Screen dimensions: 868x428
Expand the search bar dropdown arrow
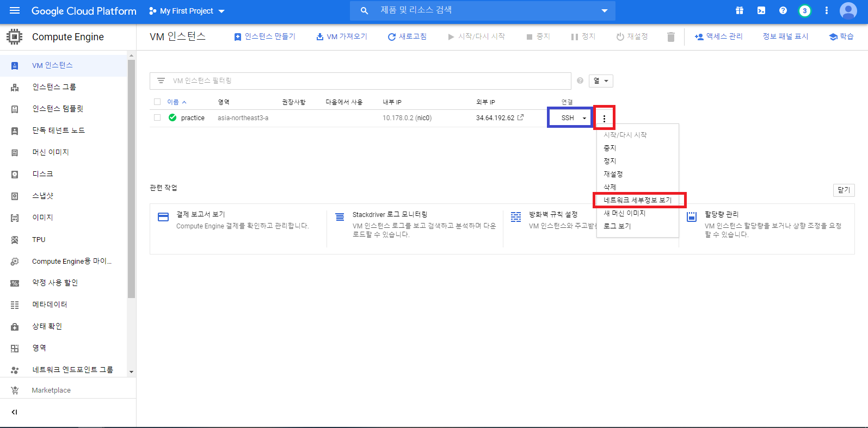coord(605,11)
